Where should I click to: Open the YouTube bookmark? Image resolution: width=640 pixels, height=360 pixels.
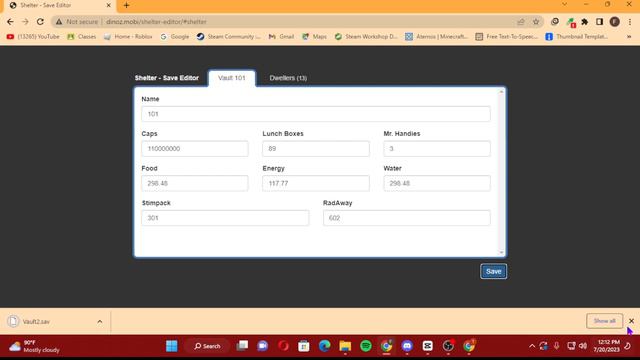(x=33, y=36)
